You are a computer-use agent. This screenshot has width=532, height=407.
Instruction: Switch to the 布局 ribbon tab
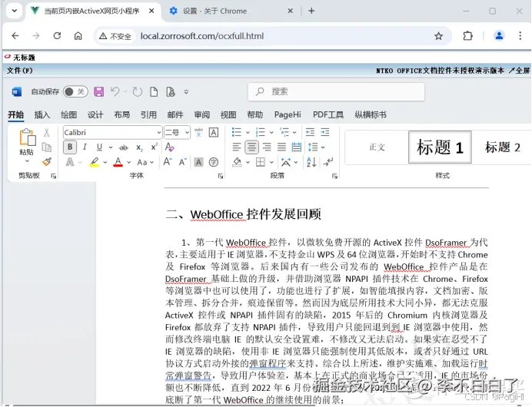[x=121, y=115]
